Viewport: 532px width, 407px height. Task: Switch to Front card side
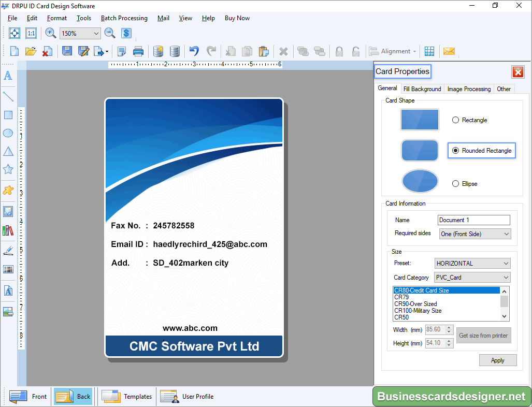click(x=28, y=396)
